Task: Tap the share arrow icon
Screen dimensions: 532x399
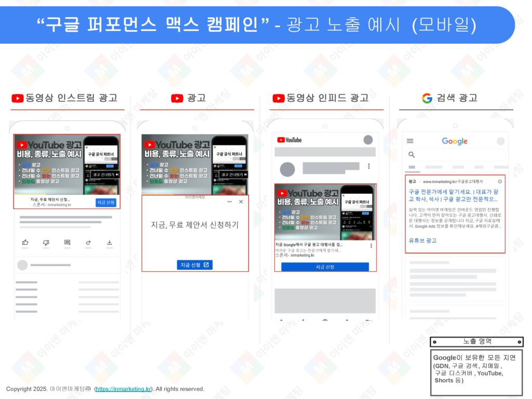Action: coord(88,242)
